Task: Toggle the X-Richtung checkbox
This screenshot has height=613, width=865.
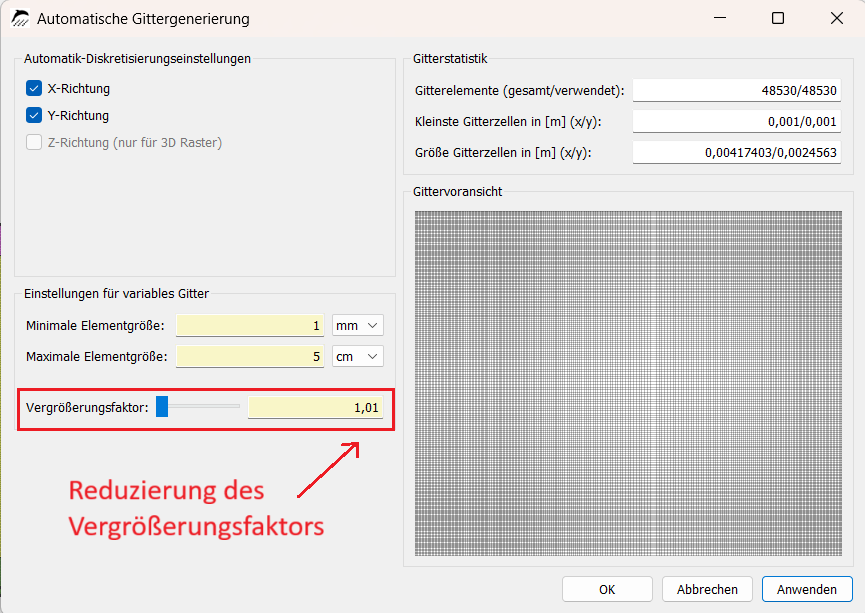Action: pos(34,88)
